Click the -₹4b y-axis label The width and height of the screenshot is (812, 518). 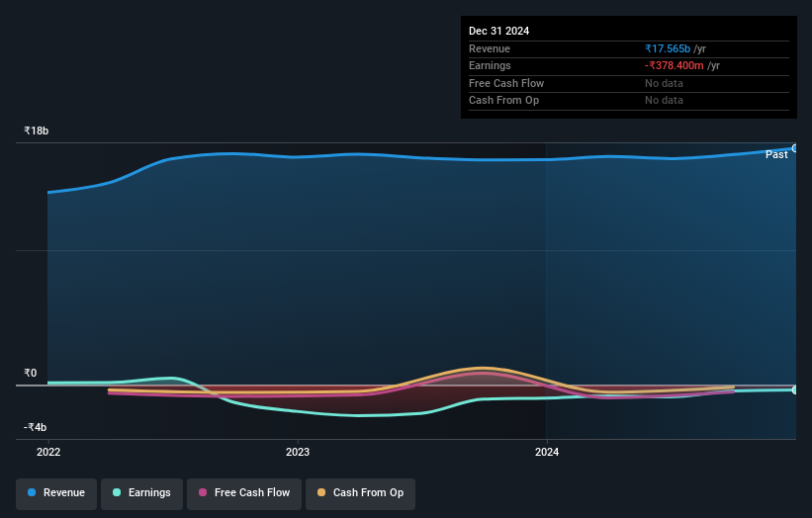click(x=36, y=427)
